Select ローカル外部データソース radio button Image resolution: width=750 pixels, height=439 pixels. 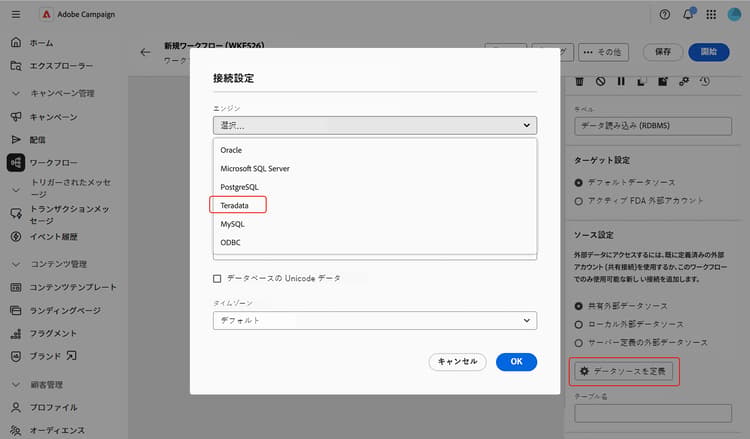[578, 324]
